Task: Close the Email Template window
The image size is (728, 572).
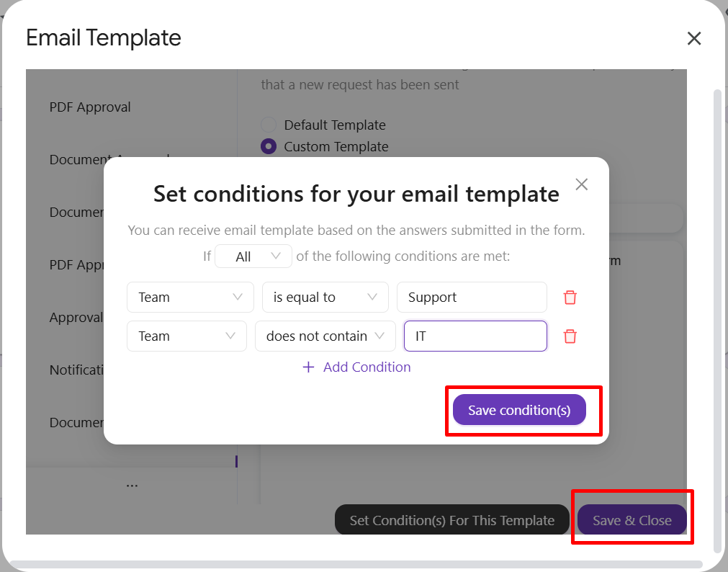Action: (693, 38)
